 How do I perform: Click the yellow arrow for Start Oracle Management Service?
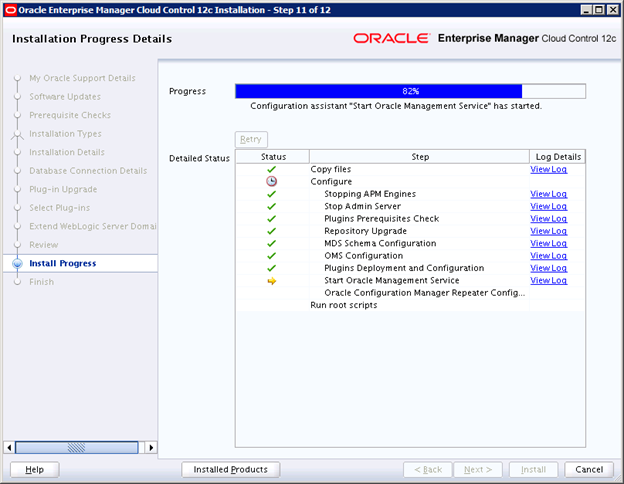pos(271,281)
